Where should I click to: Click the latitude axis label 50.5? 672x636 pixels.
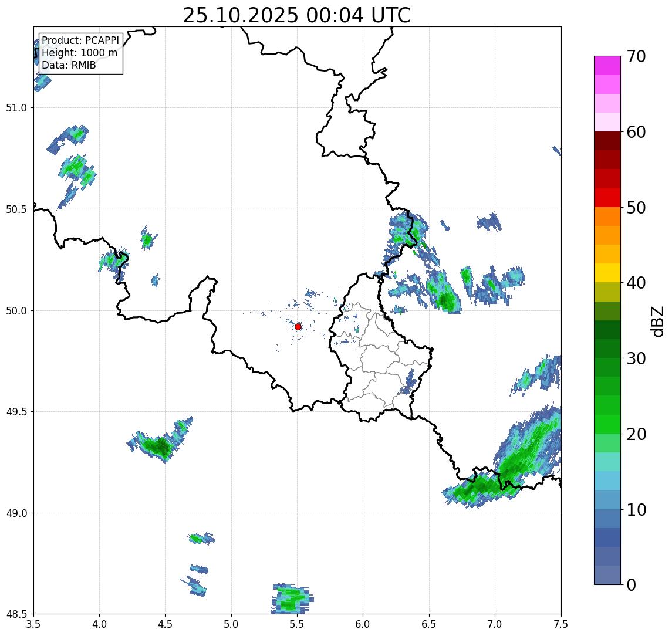click(16, 209)
